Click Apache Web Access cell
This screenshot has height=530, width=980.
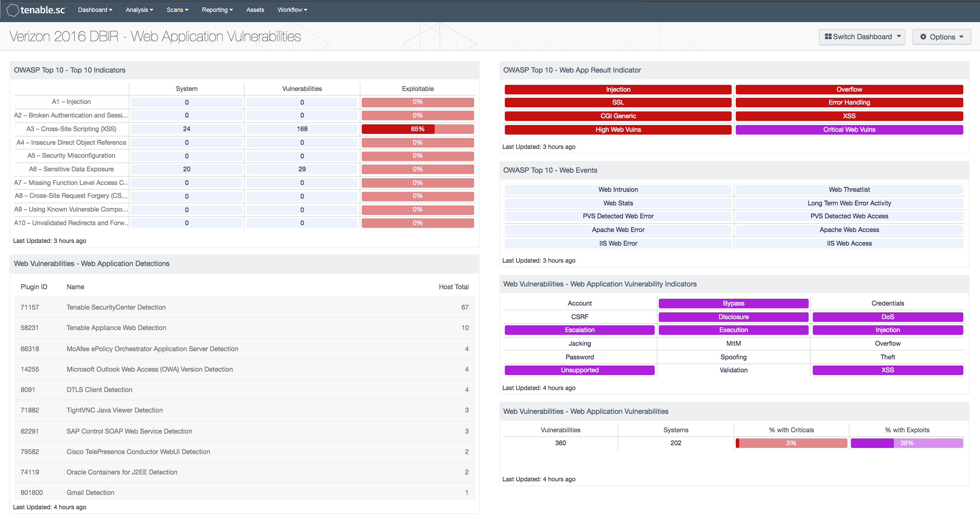[849, 230]
